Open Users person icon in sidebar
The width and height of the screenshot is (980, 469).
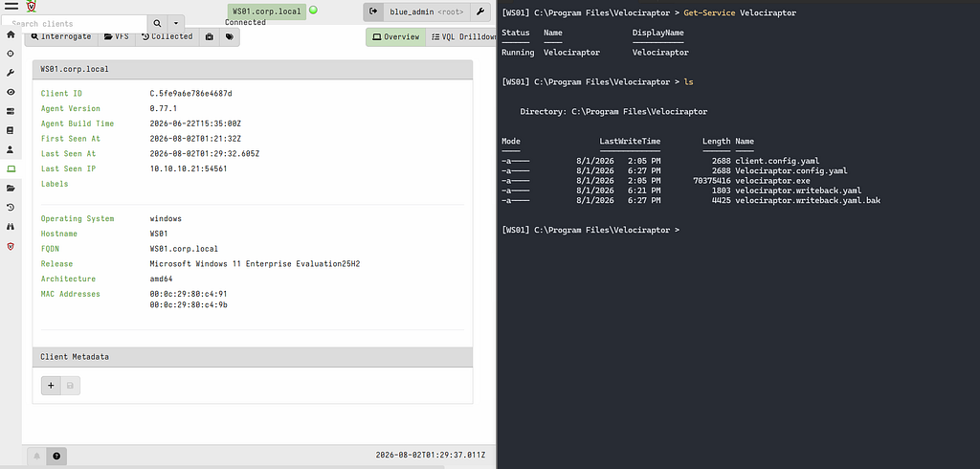pyautogui.click(x=11, y=150)
